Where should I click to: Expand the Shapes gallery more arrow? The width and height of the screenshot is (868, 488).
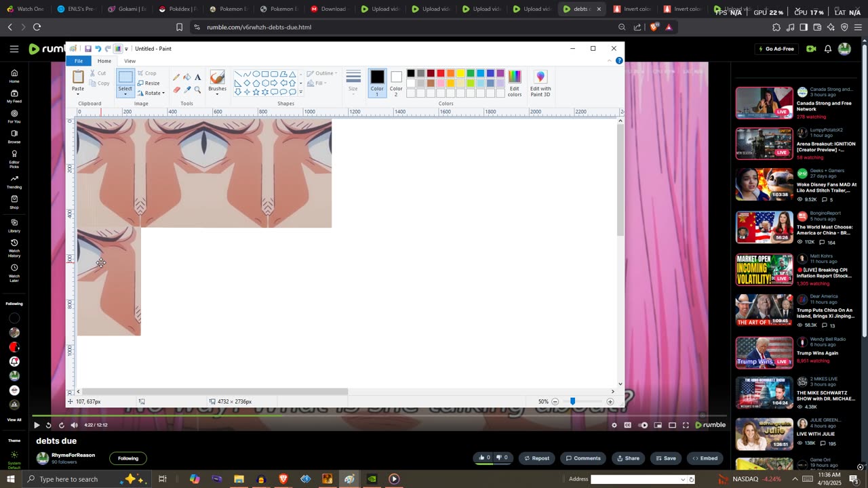click(300, 91)
